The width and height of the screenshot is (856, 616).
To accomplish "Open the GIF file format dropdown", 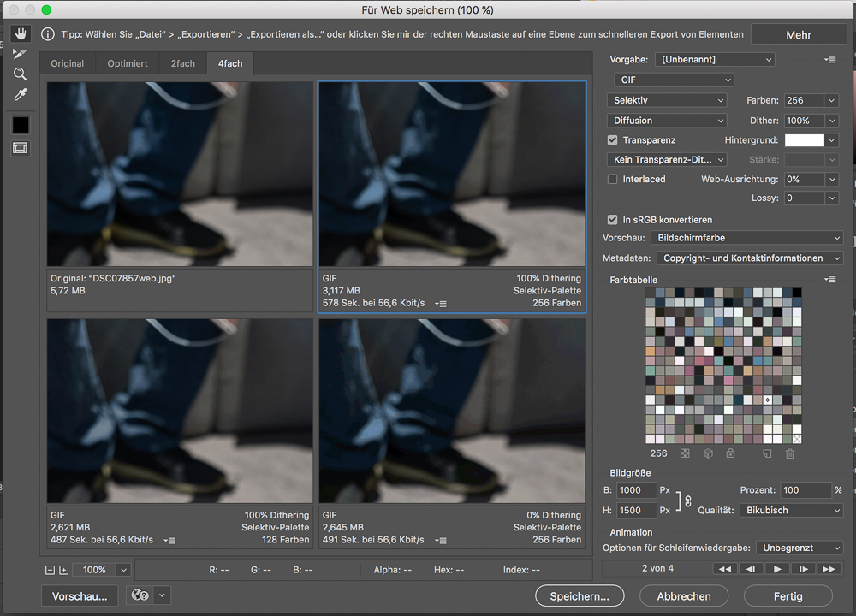I will tap(674, 80).
